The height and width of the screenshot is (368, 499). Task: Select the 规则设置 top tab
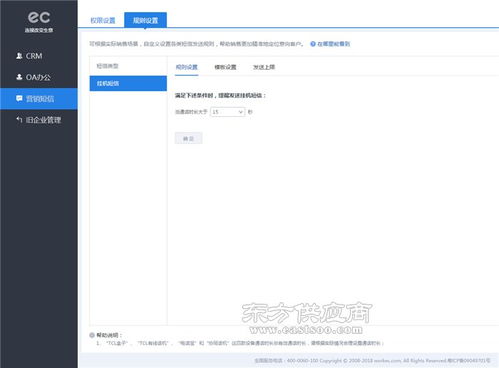click(x=145, y=20)
